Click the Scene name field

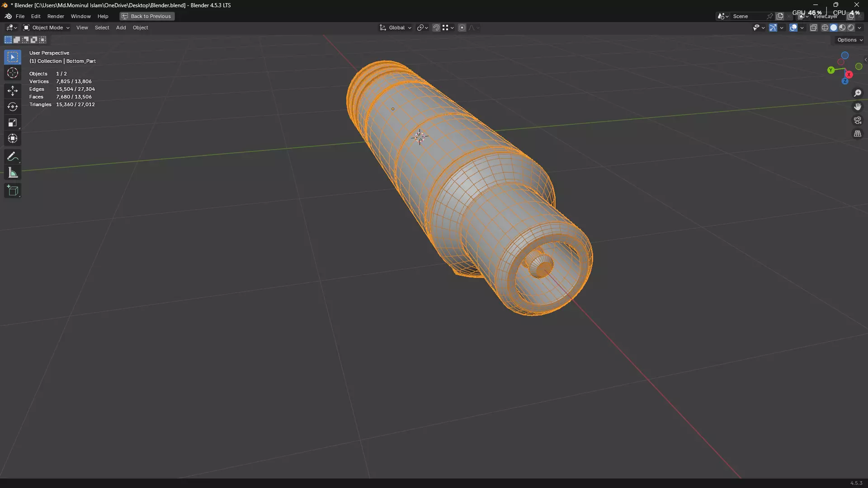point(748,16)
